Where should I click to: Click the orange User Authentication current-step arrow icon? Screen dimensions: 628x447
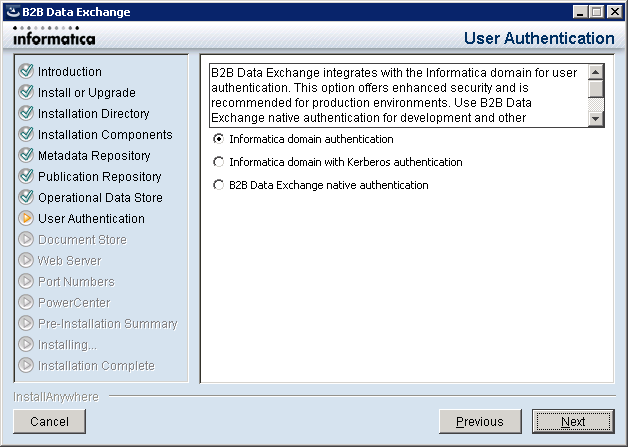click(x=26, y=218)
